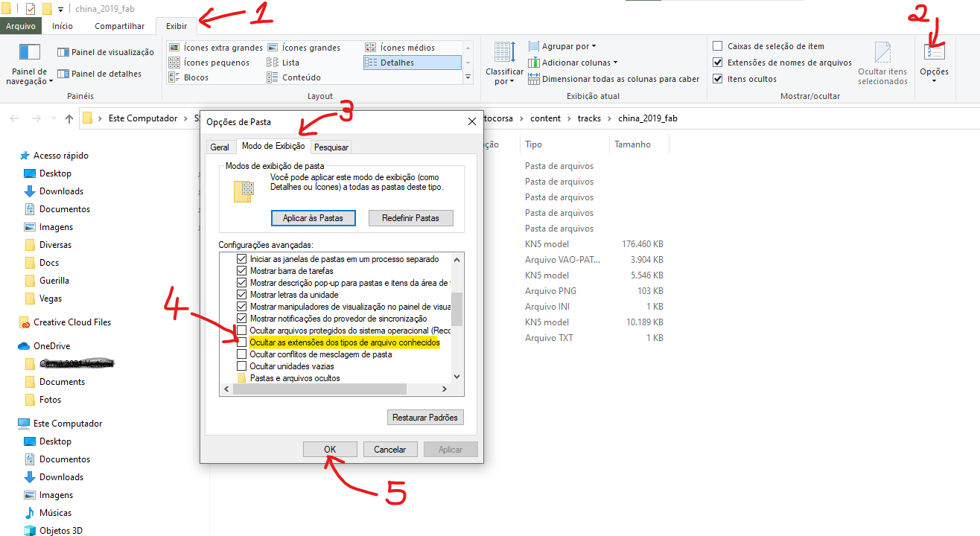This screenshot has height=536, width=980.
Task: Click Redefinir Pastas button
Action: 410,218
